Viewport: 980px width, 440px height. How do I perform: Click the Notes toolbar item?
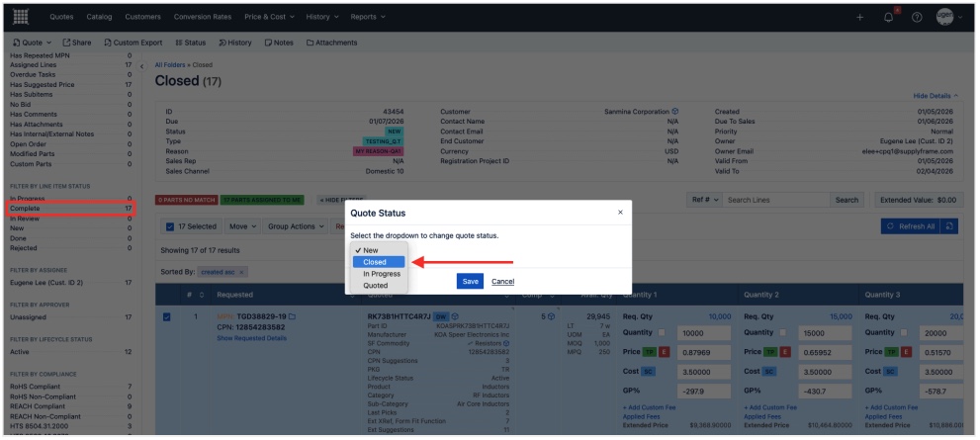click(279, 43)
